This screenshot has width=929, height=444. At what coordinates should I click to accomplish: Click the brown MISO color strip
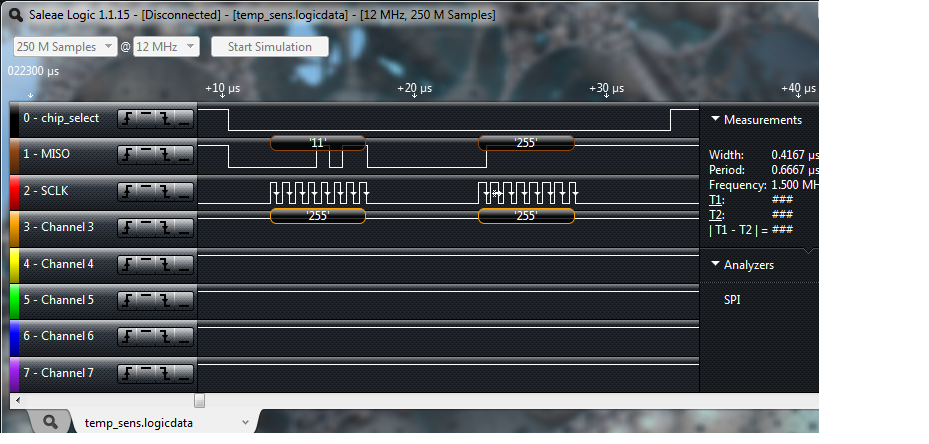(x=15, y=155)
